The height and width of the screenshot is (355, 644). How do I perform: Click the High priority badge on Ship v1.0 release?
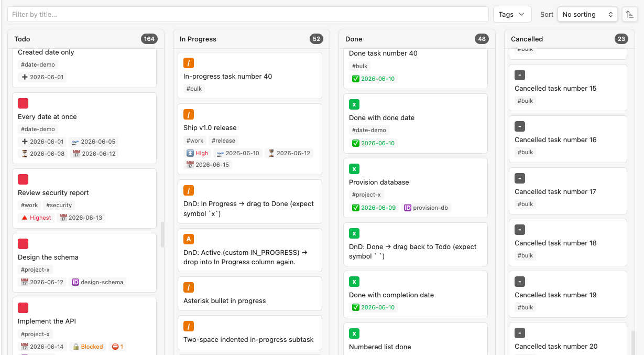[x=198, y=153]
